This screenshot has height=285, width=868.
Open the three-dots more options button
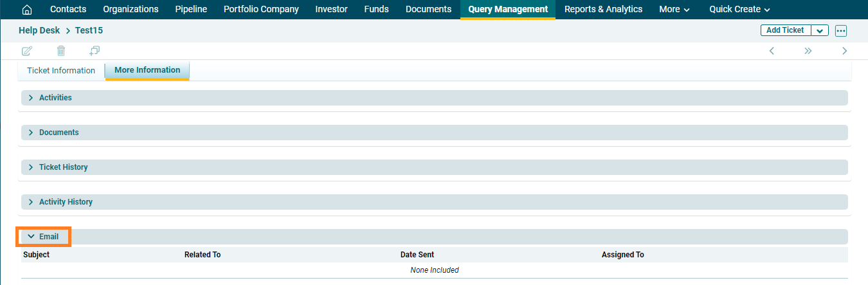tap(841, 31)
